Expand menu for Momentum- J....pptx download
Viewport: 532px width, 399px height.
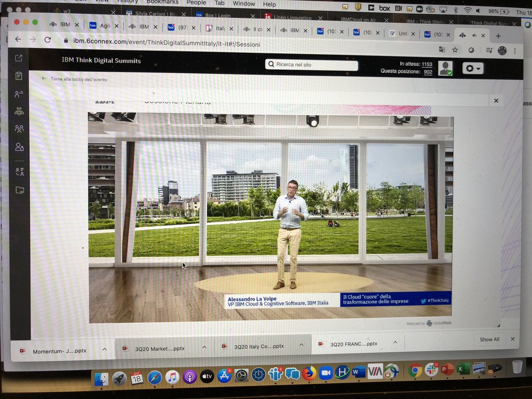click(104, 349)
